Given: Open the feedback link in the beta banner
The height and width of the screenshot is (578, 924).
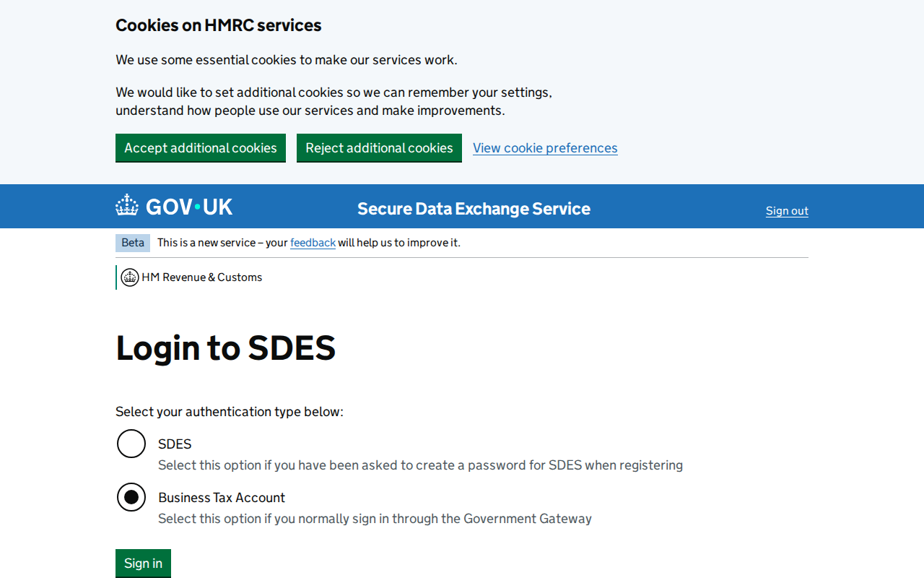Looking at the screenshot, I should click(x=313, y=242).
